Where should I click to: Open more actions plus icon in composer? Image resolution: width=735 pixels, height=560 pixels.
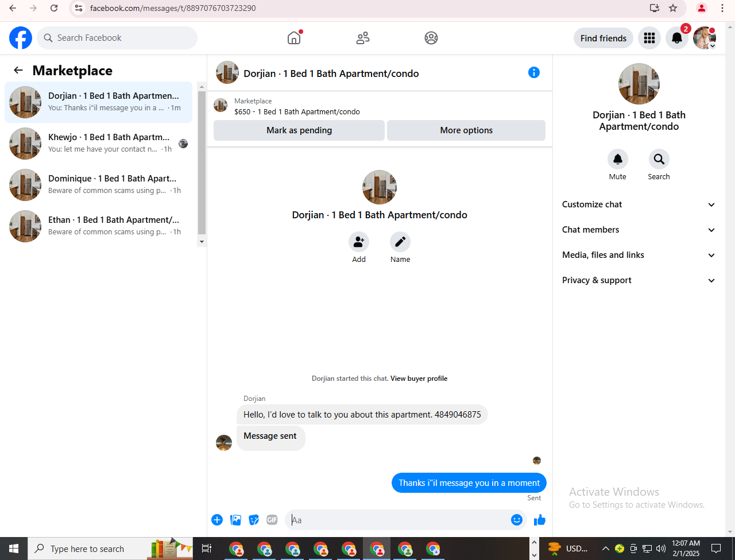coord(217,520)
